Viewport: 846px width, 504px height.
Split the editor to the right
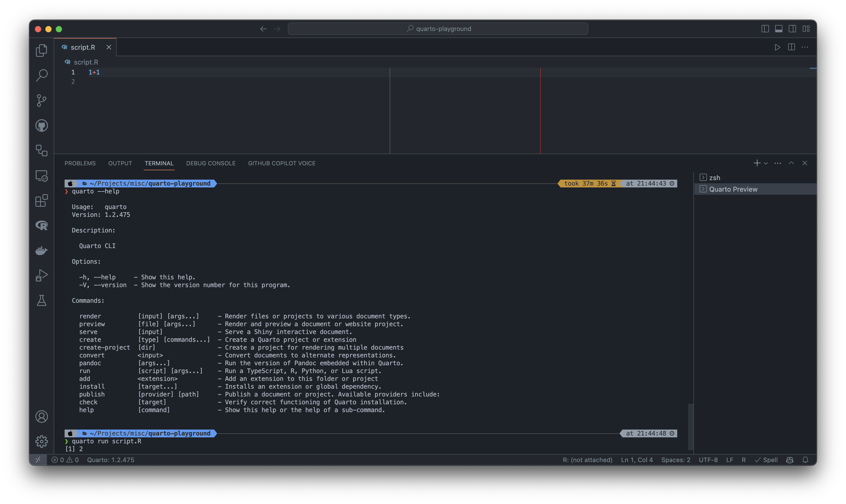[x=791, y=47]
